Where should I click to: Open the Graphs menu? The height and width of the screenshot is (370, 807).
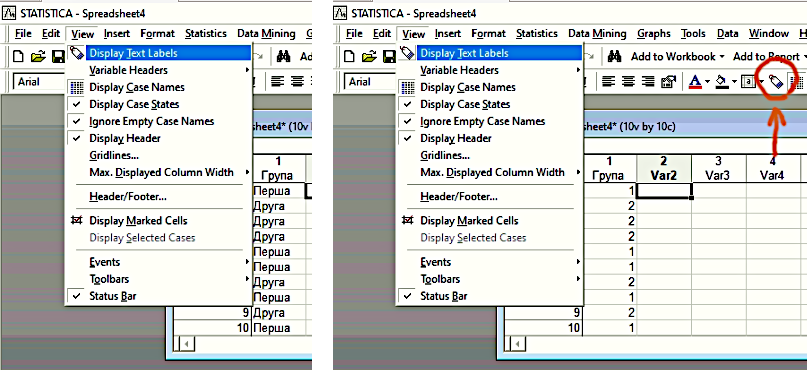[x=654, y=33]
